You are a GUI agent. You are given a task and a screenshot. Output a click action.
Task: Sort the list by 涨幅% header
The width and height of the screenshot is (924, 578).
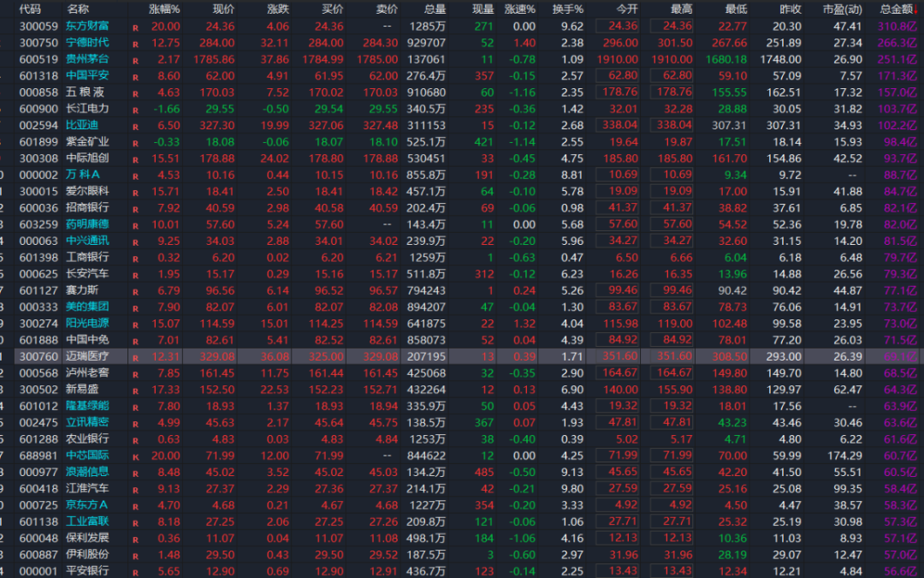[x=164, y=9]
